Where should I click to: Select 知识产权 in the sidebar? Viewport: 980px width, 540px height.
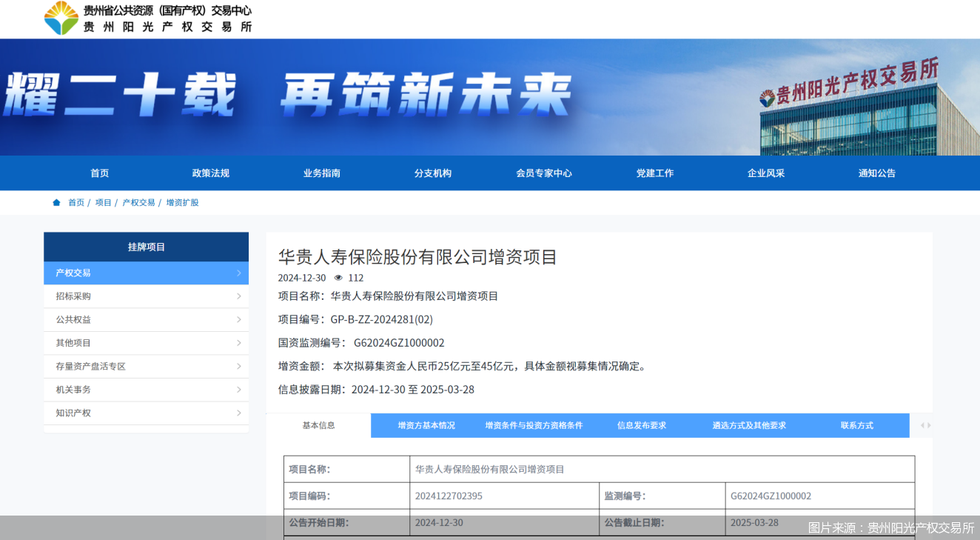[x=73, y=413]
